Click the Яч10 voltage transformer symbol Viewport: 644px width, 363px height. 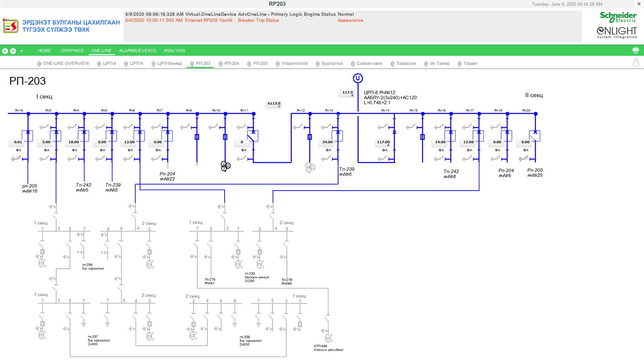point(225,166)
